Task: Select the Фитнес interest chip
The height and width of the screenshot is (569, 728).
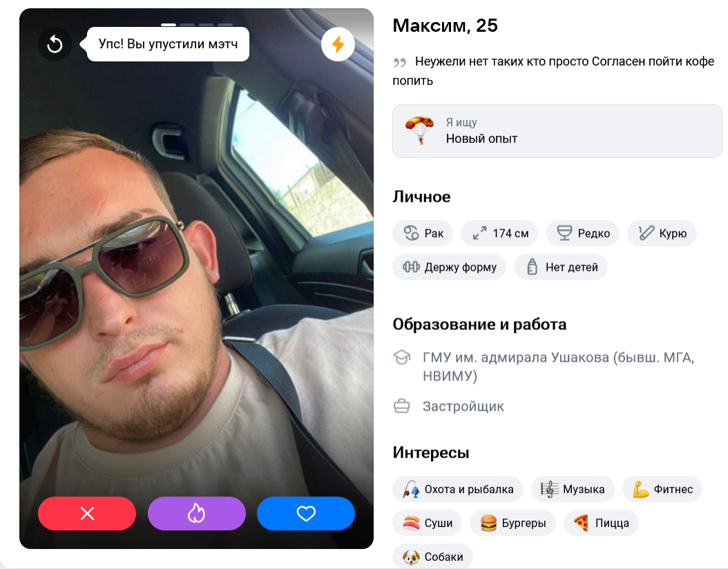Action: point(662,489)
